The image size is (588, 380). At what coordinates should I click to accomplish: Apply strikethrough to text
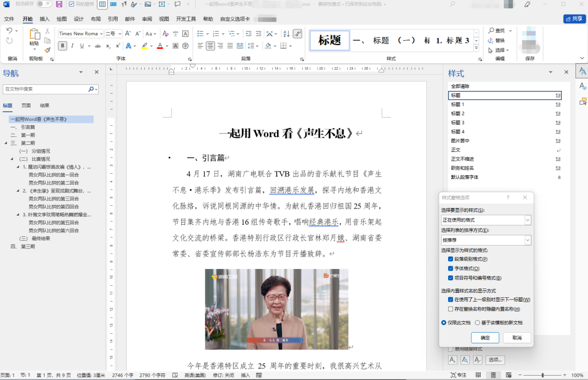coord(98,46)
